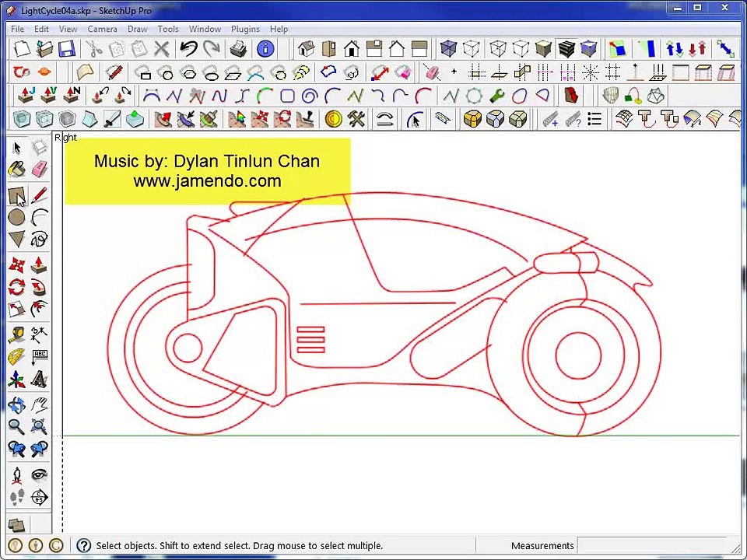Open the Edit menu
The width and height of the screenshot is (747, 560).
(41, 29)
